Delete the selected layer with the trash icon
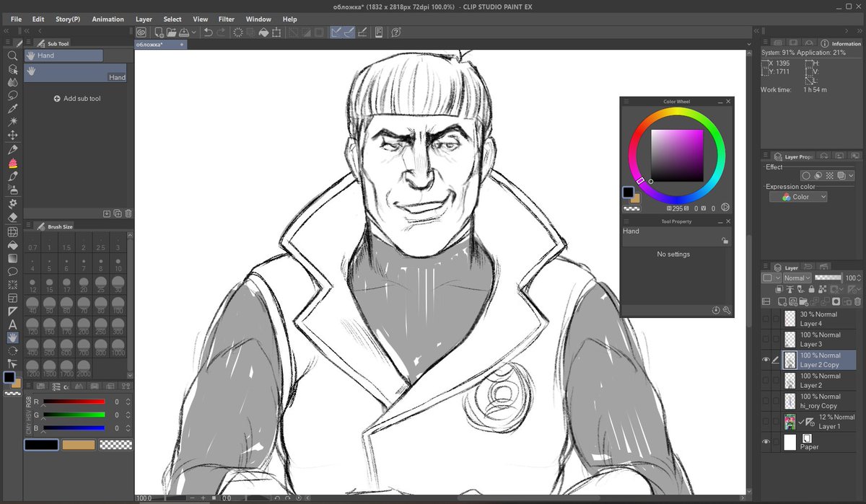The image size is (866, 504). tap(858, 301)
